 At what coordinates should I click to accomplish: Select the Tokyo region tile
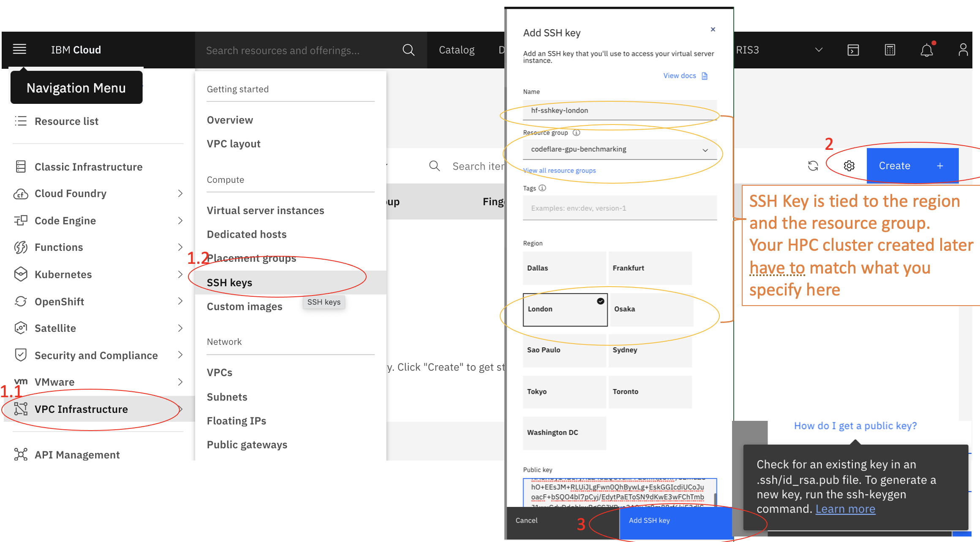(x=564, y=392)
